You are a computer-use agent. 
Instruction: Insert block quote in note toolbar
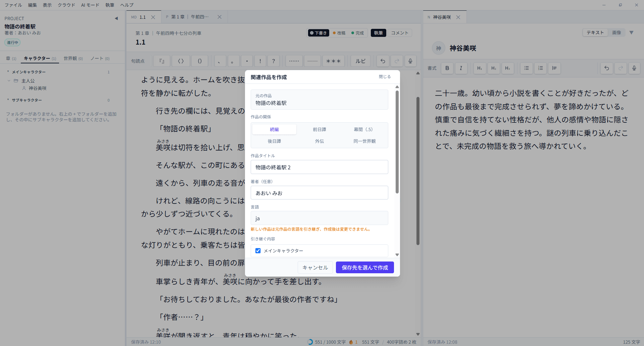pyautogui.click(x=554, y=68)
